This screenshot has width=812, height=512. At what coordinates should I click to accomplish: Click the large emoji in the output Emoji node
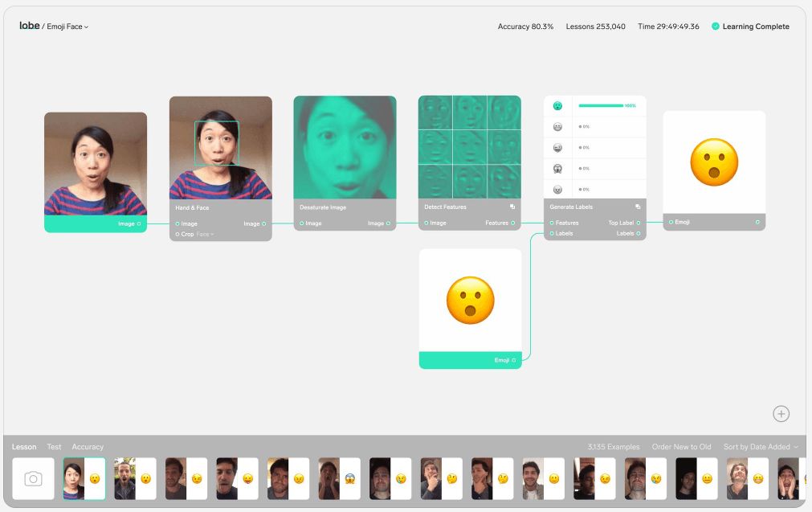tap(713, 162)
